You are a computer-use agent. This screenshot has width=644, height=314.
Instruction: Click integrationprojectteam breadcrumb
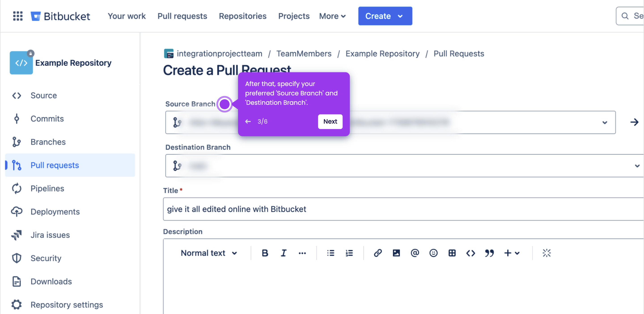coord(220,54)
